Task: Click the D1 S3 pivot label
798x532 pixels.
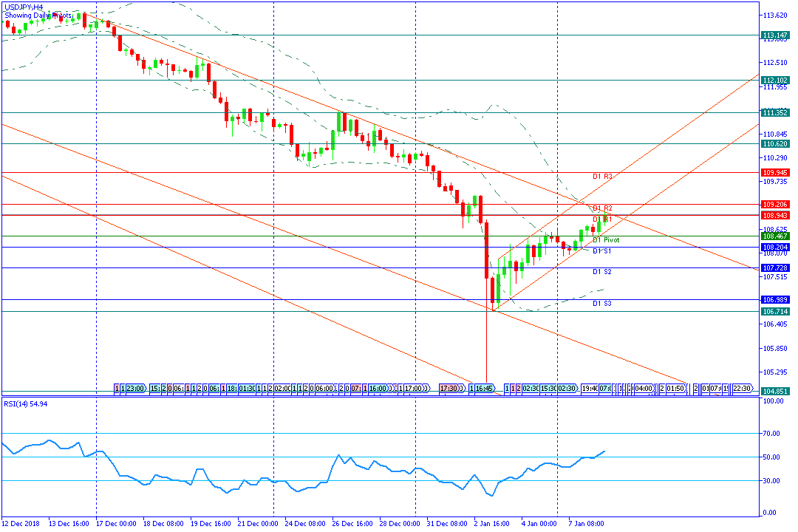Action: click(x=602, y=304)
